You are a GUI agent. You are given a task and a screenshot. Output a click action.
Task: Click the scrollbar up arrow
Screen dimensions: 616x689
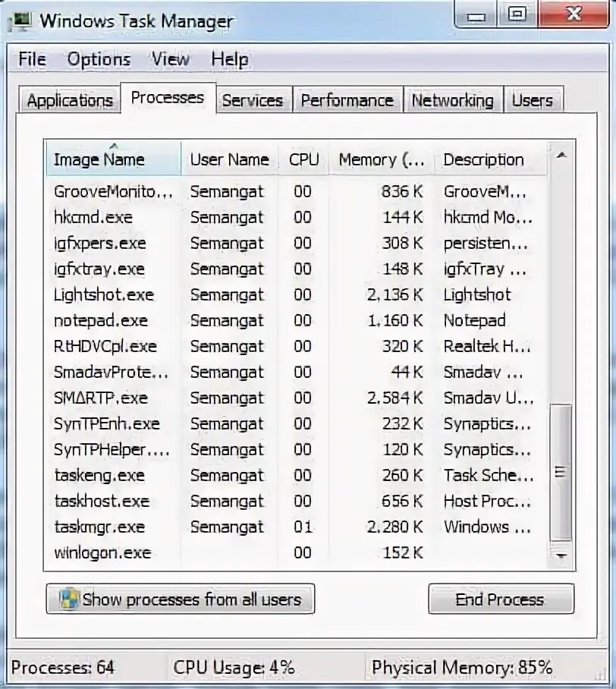[561, 155]
